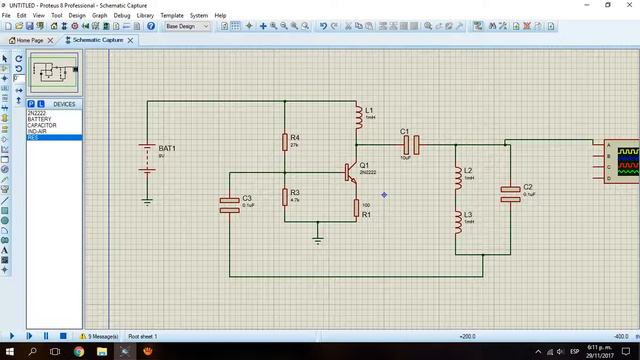Viewport: 640px width, 360px height.
Task: Click the 'L' library manager button
Action: [x=41, y=104]
